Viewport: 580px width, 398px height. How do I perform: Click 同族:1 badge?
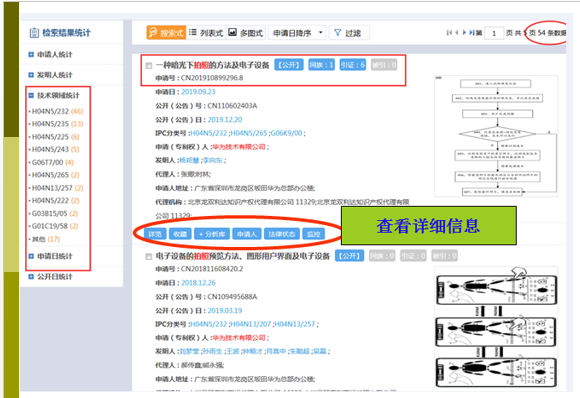pyautogui.click(x=321, y=65)
